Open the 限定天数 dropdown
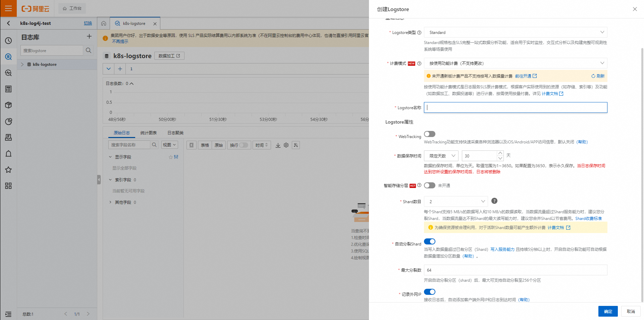 [441, 156]
